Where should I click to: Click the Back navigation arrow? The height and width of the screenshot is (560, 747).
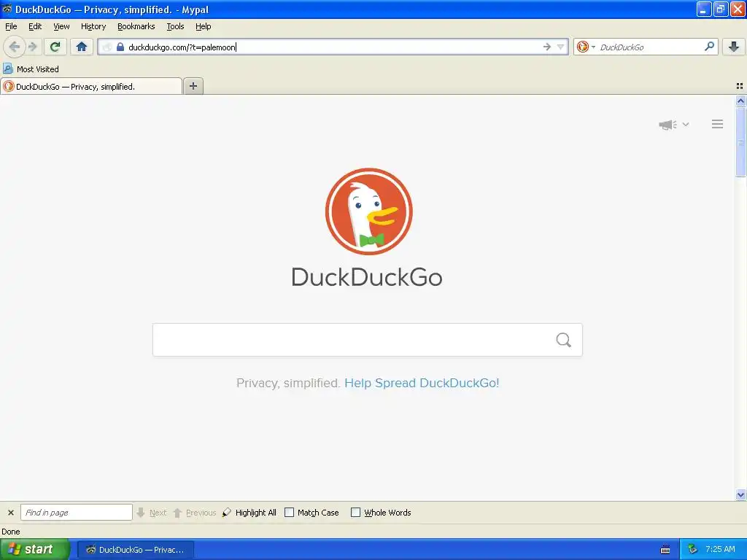click(15, 47)
